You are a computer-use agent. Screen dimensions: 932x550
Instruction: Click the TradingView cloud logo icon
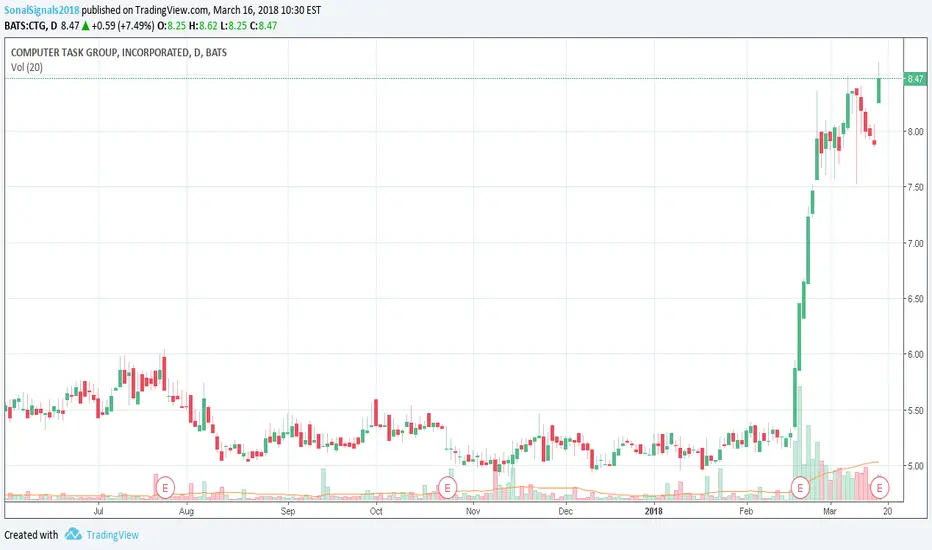point(73,534)
